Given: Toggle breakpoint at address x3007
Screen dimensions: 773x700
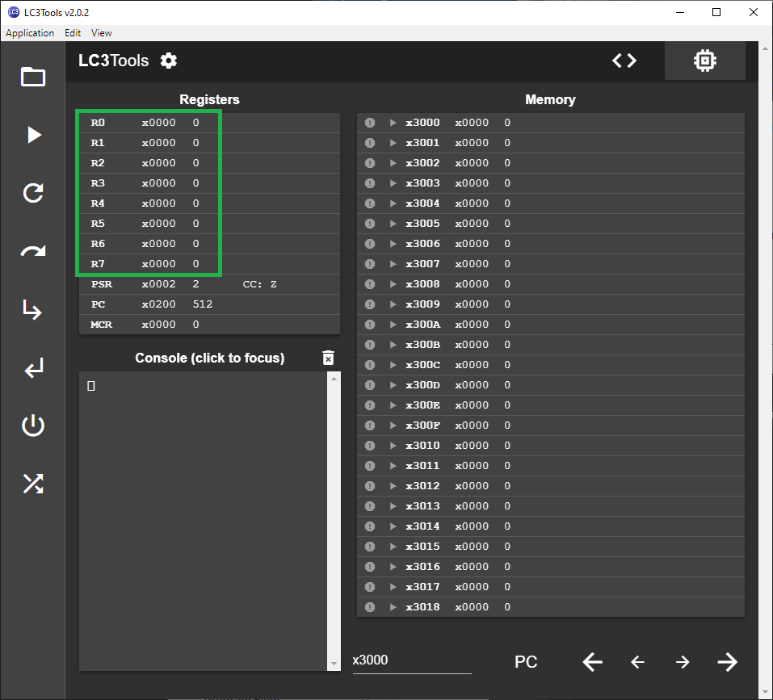Looking at the screenshot, I should (x=370, y=264).
